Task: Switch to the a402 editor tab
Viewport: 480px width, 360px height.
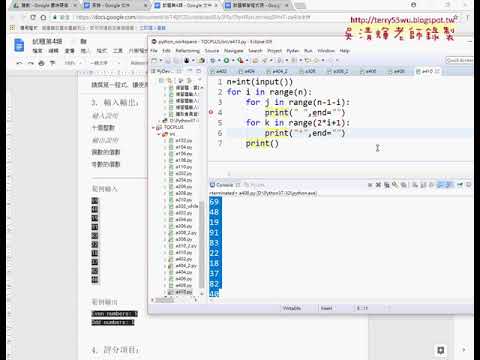Action: pyautogui.click(x=219, y=71)
